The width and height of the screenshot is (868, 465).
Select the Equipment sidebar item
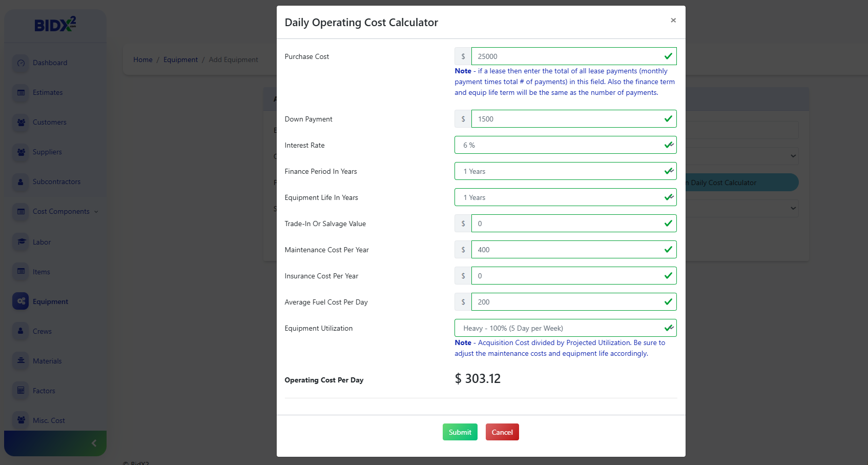(x=50, y=301)
